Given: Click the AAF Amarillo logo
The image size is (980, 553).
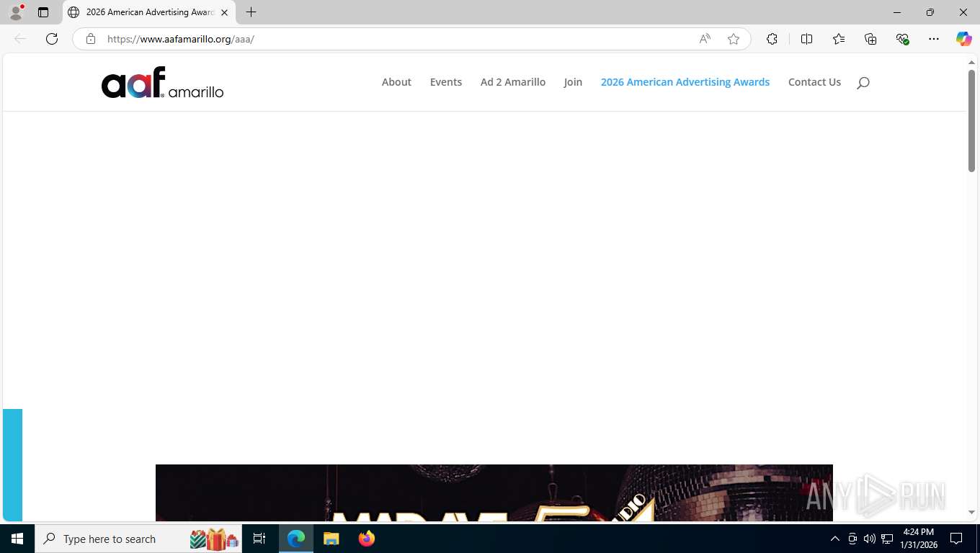Looking at the screenshot, I should [162, 83].
